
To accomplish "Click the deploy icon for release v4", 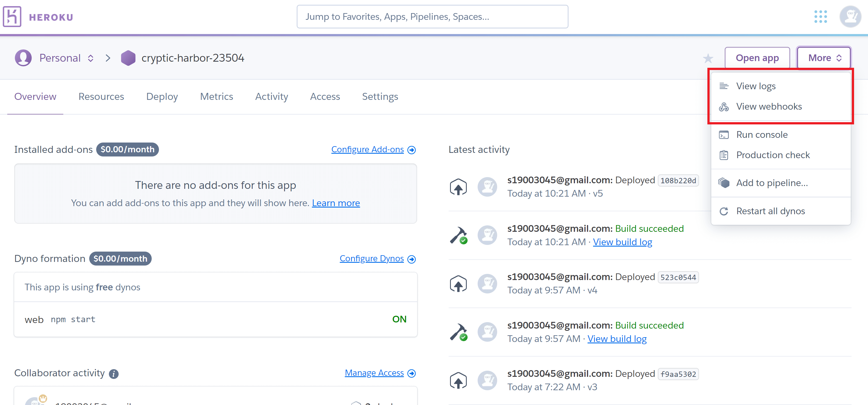I will click(458, 284).
